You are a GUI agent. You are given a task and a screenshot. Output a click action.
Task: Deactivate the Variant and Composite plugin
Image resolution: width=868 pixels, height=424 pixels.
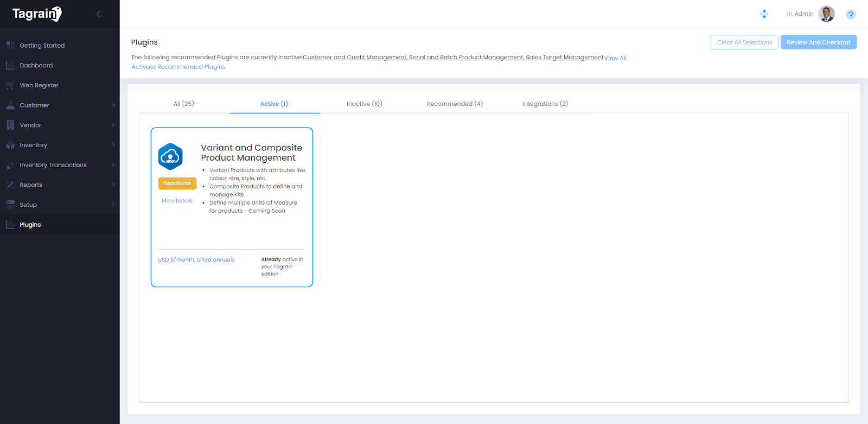pyautogui.click(x=177, y=183)
